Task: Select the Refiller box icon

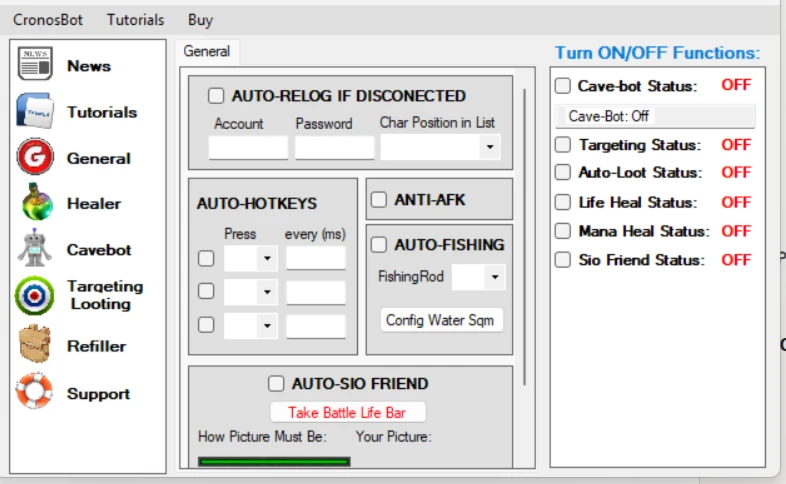Action: (35, 343)
